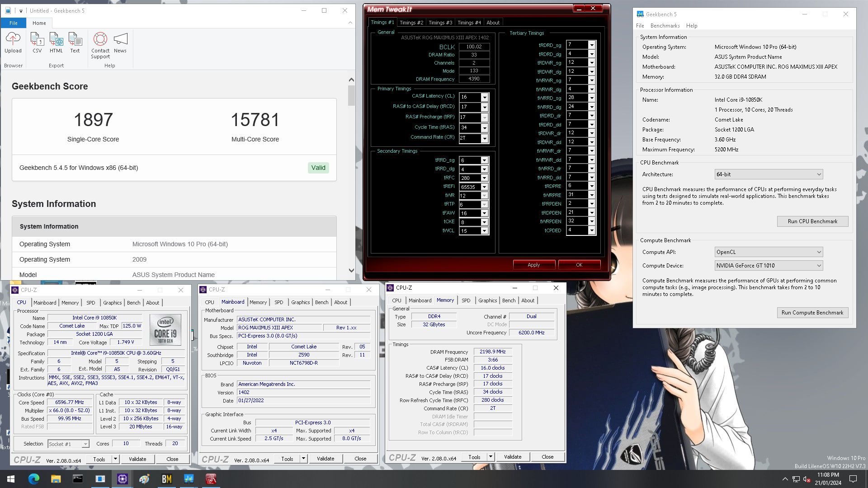Open the File tab in Geekbench ribbon

14,23
